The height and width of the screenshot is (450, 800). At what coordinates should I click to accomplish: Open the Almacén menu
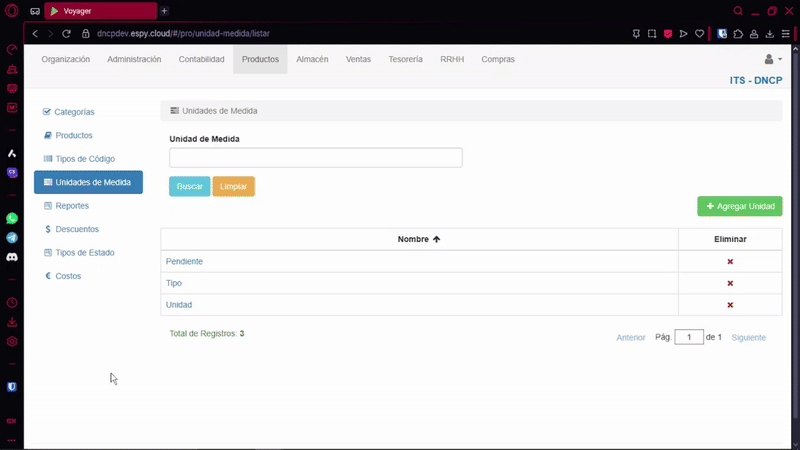(312, 59)
